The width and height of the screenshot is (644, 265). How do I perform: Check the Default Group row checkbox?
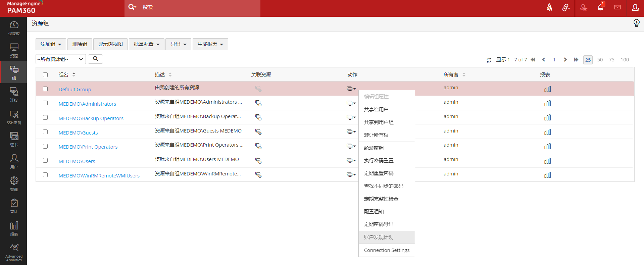pos(45,89)
